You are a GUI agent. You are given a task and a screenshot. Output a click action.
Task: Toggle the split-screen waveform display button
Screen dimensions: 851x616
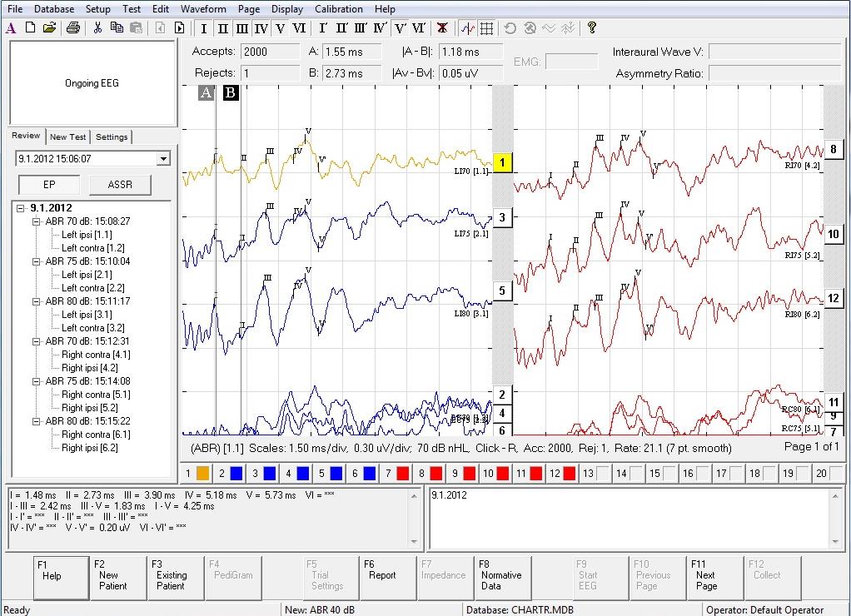(468, 28)
